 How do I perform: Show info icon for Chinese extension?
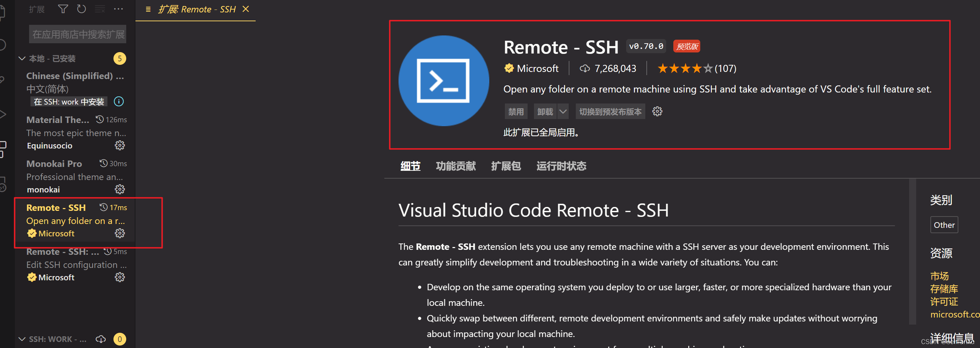click(x=119, y=102)
